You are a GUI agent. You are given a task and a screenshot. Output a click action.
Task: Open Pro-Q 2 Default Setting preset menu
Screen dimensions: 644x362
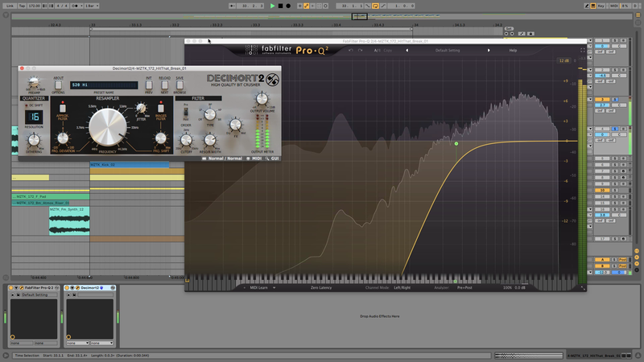point(448,51)
